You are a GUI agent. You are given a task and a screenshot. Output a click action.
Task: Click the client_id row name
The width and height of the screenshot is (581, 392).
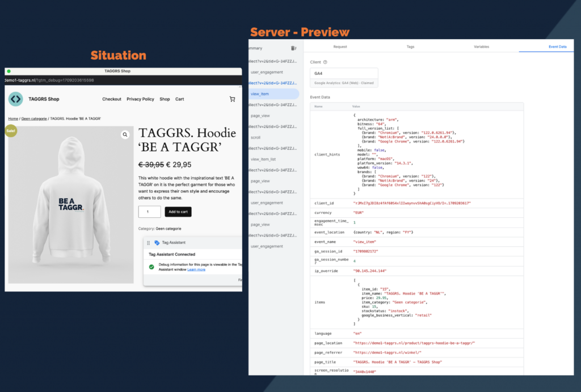point(324,203)
